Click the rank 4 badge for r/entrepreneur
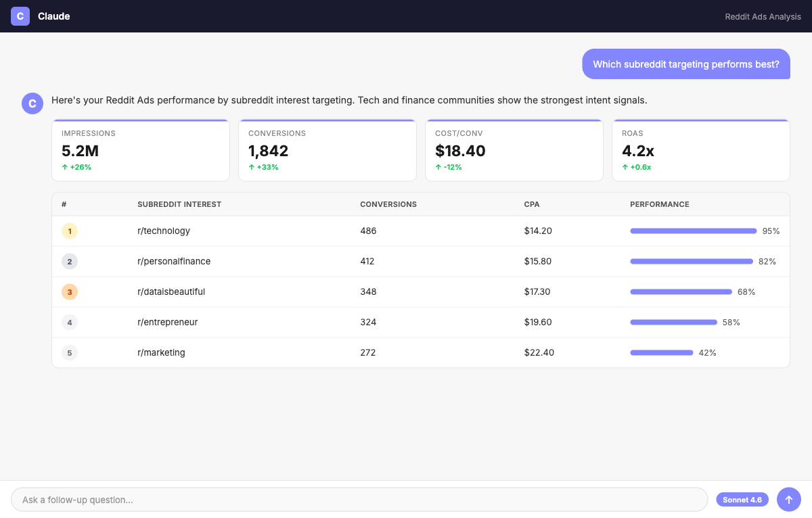The height and width of the screenshot is (518, 812). (x=70, y=323)
